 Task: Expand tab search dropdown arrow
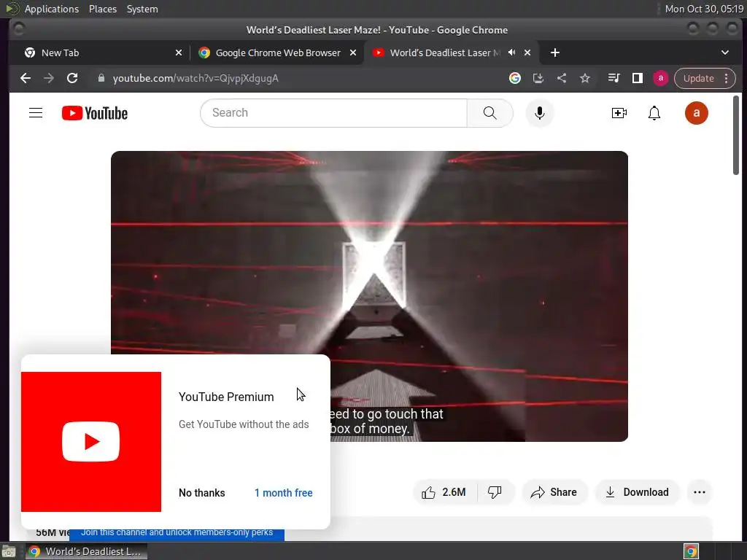coord(724,52)
